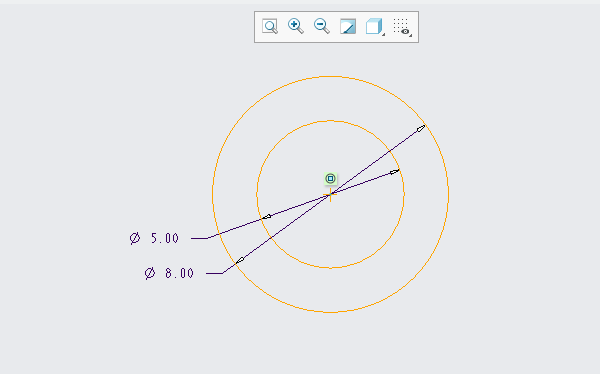
Task: Open the Sketcher display filters dropdown
Action: point(402,27)
